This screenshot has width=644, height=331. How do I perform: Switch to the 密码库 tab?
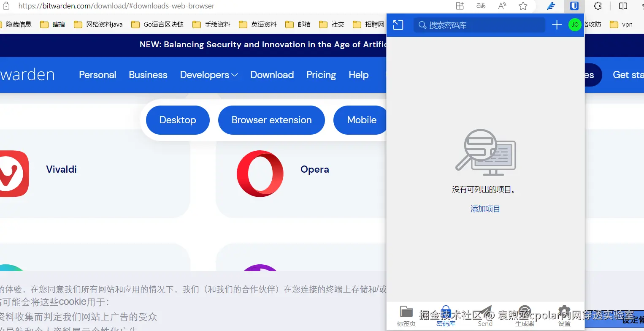446,317
